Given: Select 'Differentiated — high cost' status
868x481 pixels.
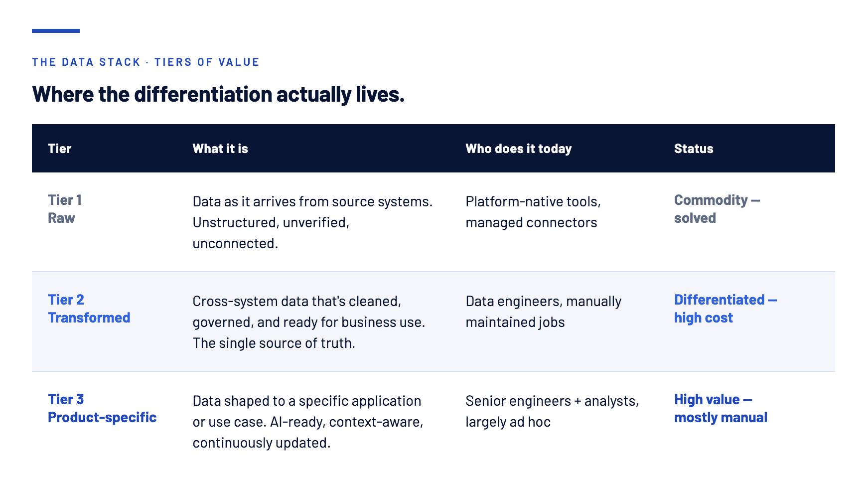Looking at the screenshot, I should coord(725,309).
